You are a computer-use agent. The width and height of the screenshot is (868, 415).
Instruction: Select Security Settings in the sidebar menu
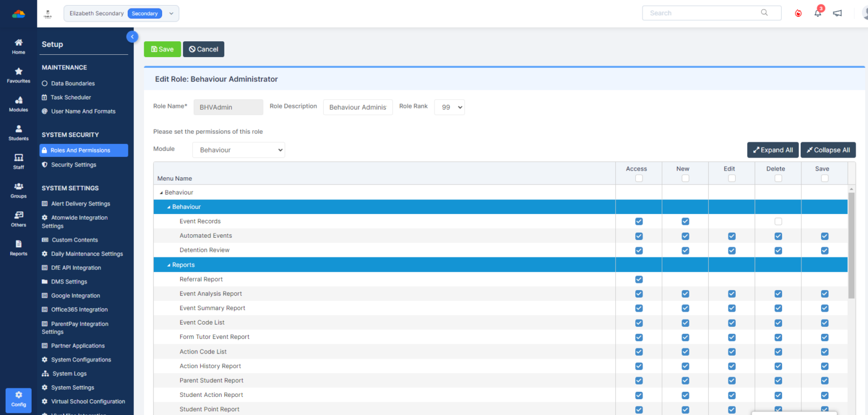point(74,164)
